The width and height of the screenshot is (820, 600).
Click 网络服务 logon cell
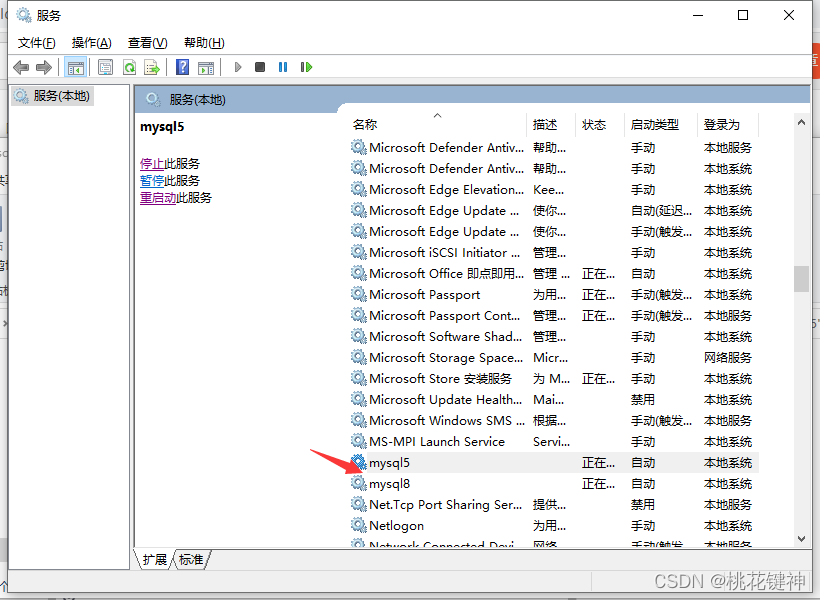[727, 358]
